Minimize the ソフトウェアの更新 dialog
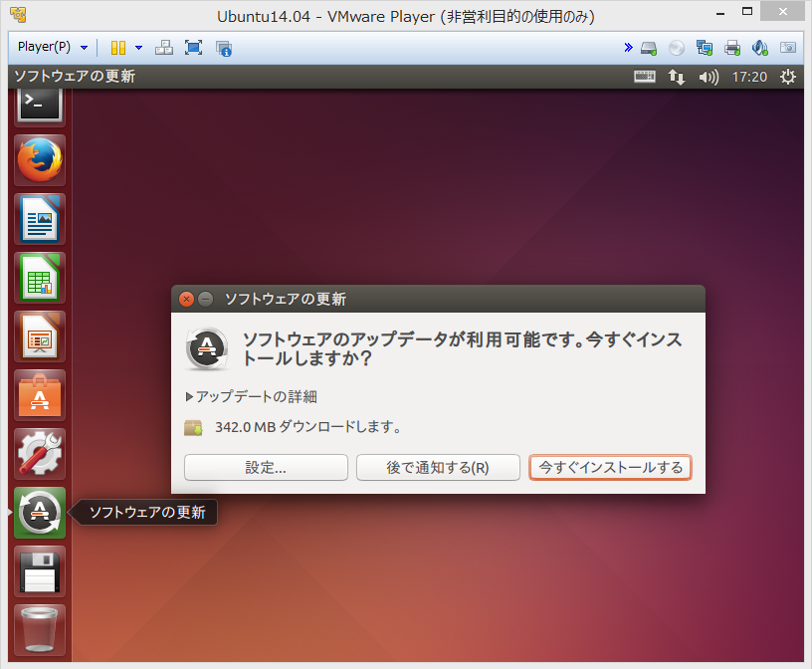812x669 pixels. pyautogui.click(x=206, y=299)
